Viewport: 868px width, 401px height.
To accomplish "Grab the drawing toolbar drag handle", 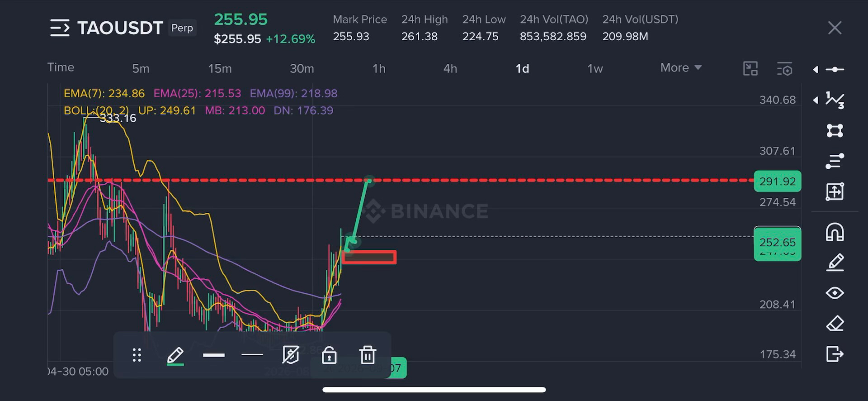I will (137, 355).
